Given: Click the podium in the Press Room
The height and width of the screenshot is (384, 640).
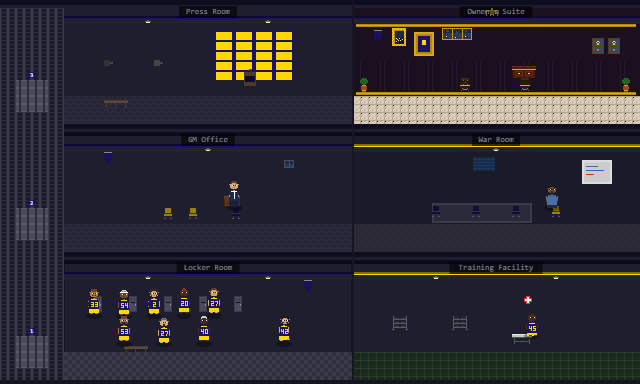Looking at the screenshot, I should [250, 78].
